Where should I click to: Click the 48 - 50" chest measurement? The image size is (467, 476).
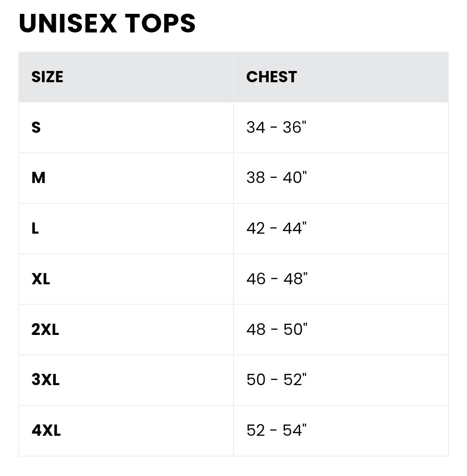[x=277, y=330]
